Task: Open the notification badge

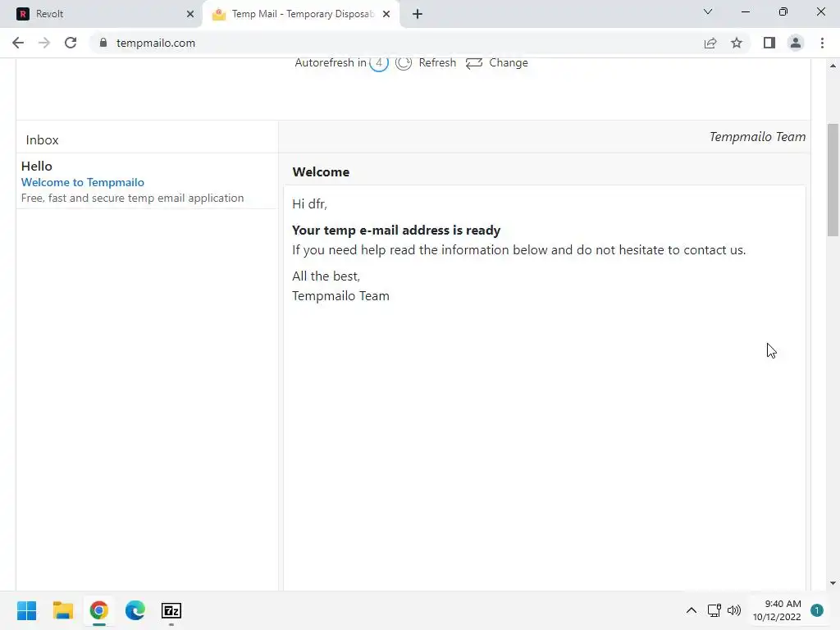Action: 817,610
